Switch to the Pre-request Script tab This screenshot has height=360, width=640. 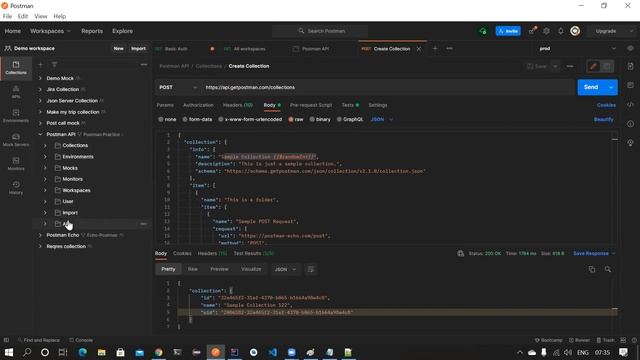(x=311, y=105)
